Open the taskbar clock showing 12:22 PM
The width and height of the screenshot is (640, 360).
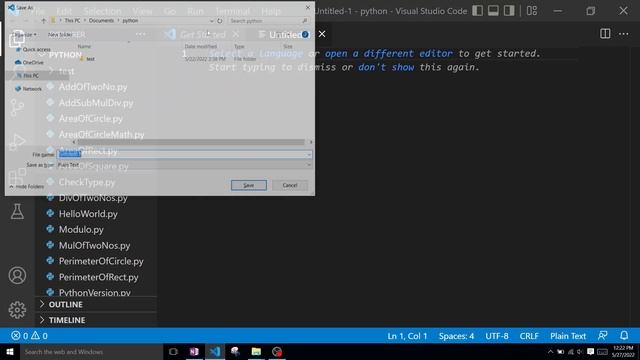[x=622, y=351]
